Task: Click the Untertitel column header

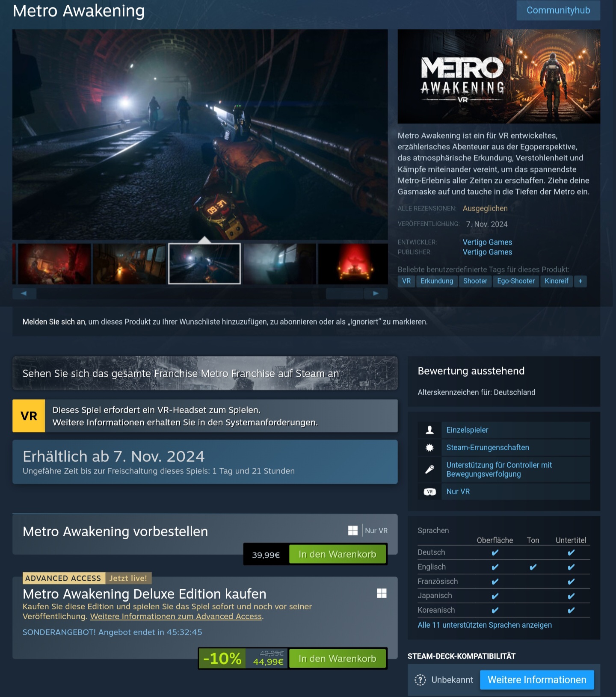Action: pos(571,540)
